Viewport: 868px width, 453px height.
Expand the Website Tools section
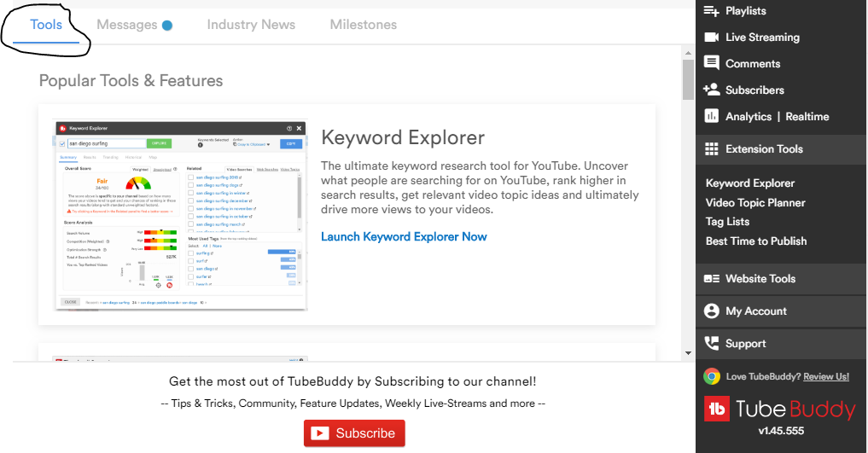point(781,279)
